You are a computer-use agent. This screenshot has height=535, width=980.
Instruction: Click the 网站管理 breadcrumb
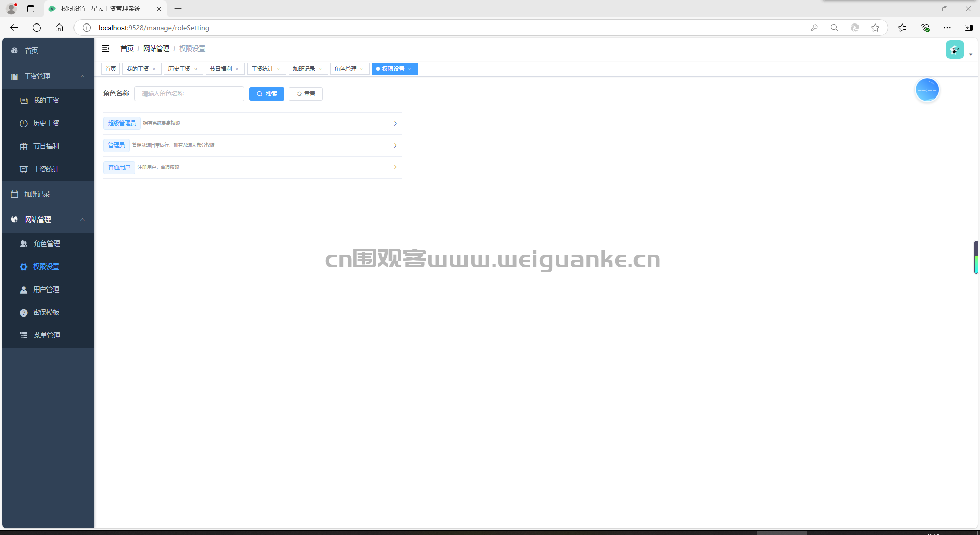pyautogui.click(x=156, y=48)
